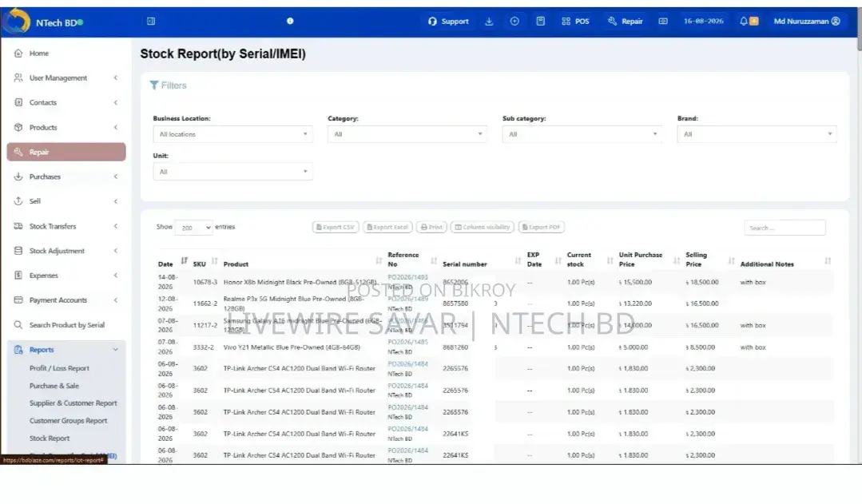Open notifications bell in the header

[x=744, y=22]
